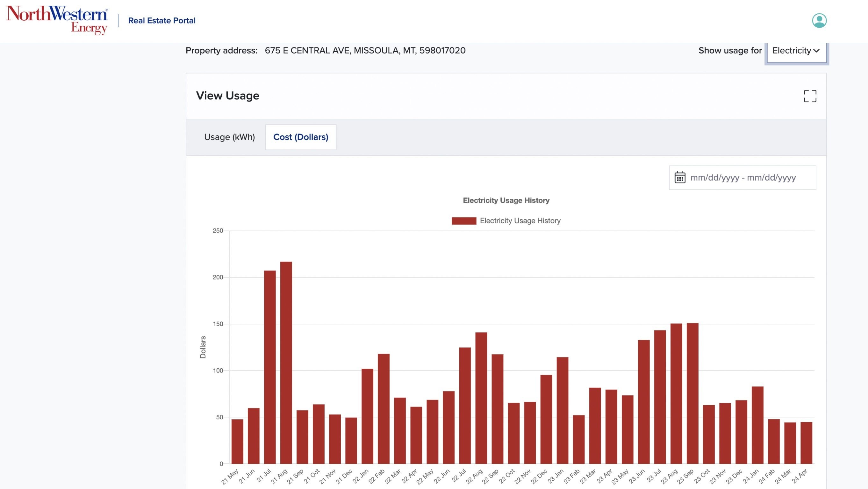Click the Electricity Usage History legend label
868x489 pixels.
coord(520,221)
